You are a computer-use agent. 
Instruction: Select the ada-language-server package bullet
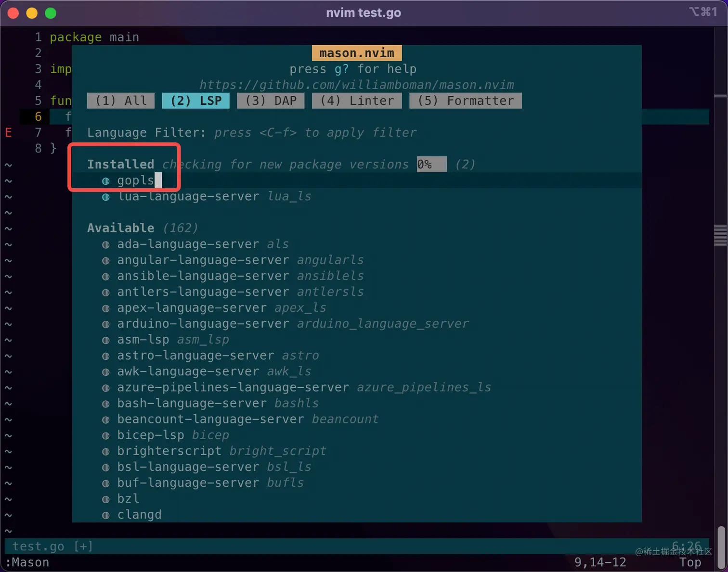point(106,244)
